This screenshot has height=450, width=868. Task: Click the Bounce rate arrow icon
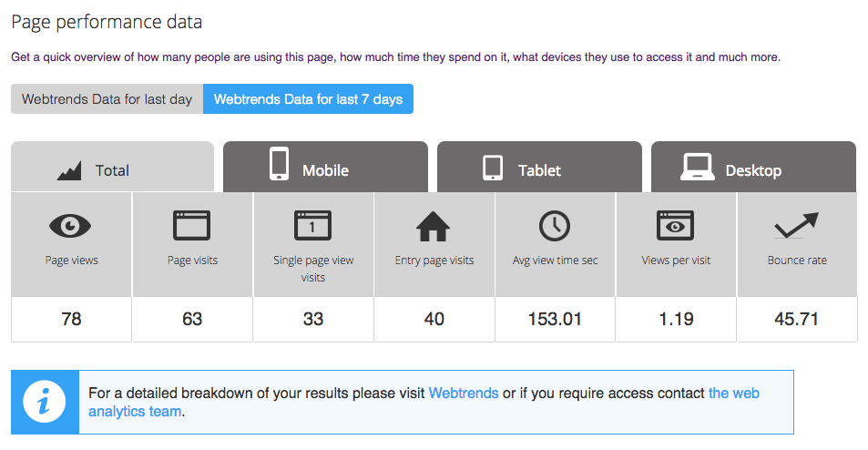(x=796, y=224)
